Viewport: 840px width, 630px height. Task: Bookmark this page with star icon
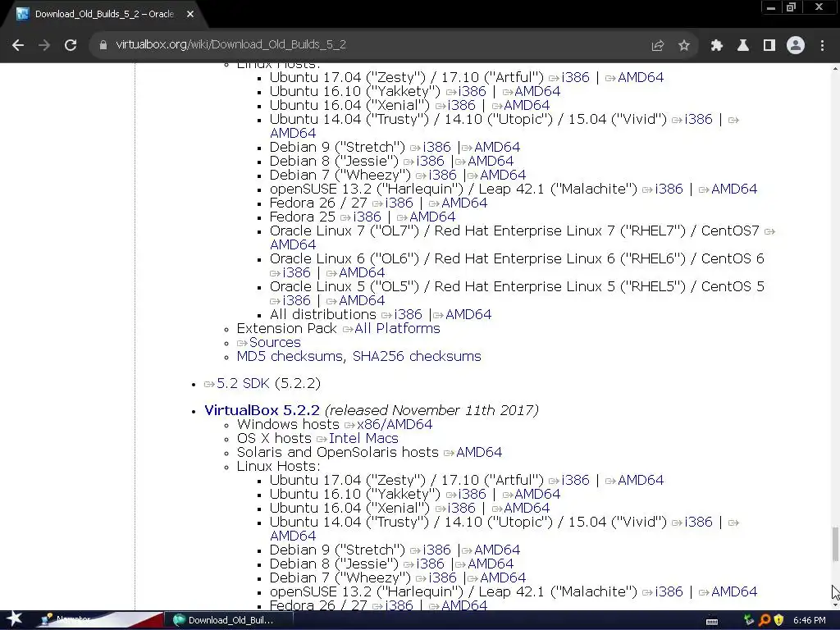tap(684, 45)
